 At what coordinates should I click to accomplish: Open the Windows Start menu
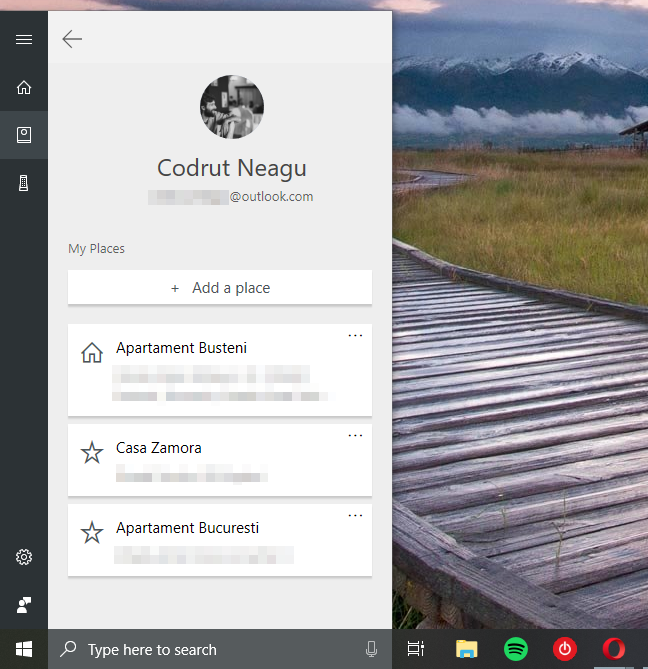[x=24, y=649]
